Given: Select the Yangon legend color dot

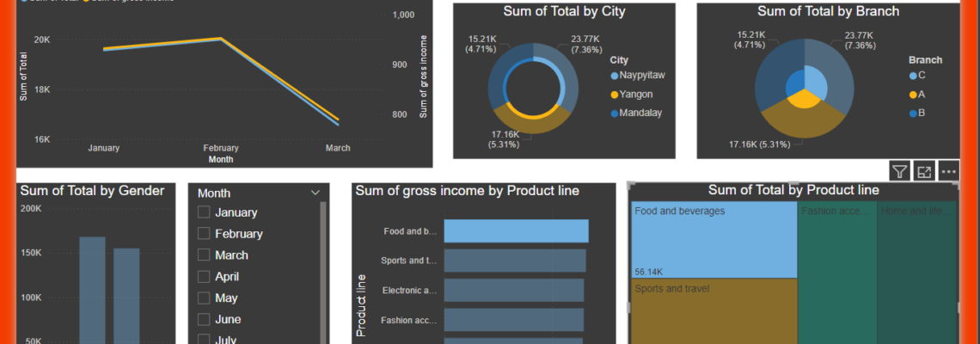Looking at the screenshot, I should point(614,95).
